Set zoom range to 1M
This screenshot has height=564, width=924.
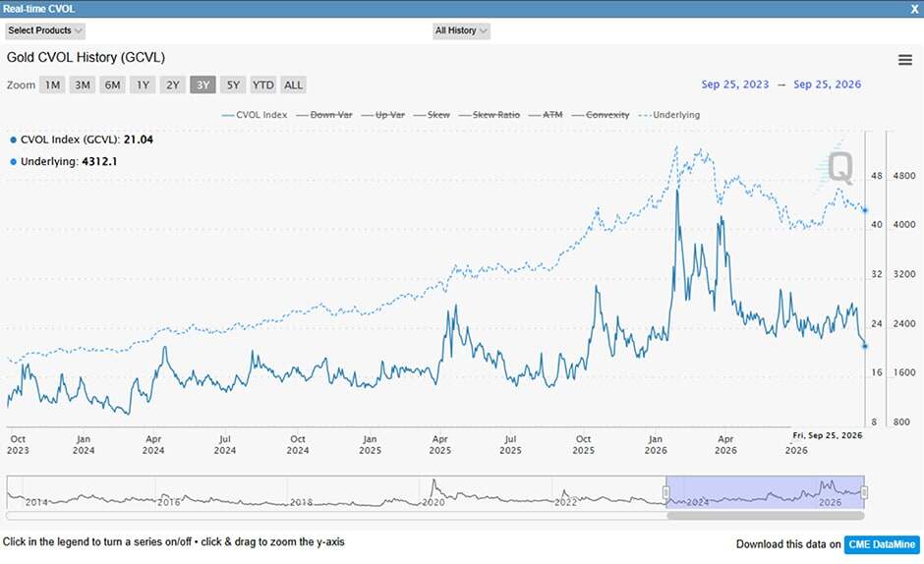(52, 85)
